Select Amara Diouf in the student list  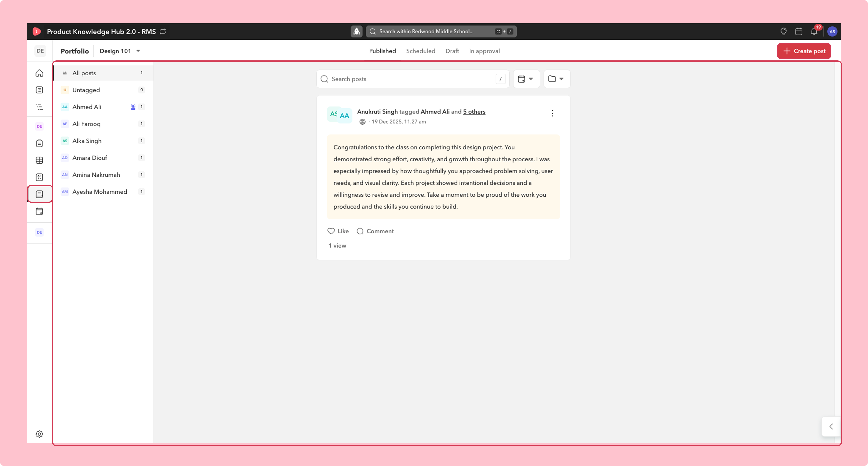(103, 158)
